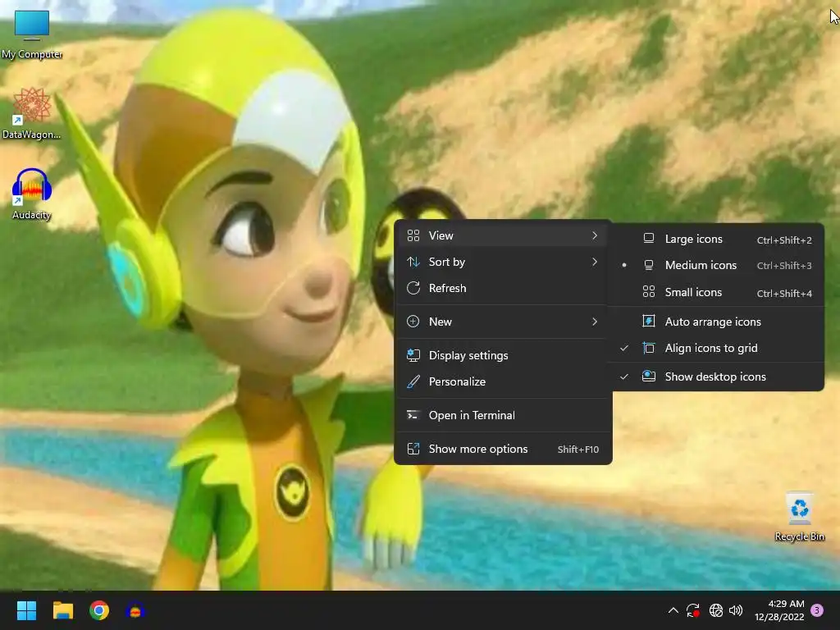
Task: Click the View grid icon
Action: point(413,235)
